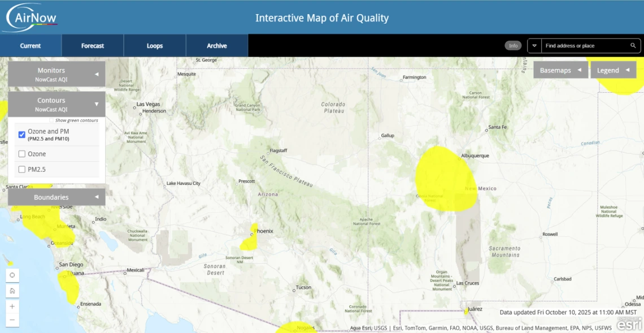Open the Basemaps panel
This screenshot has width=644, height=333.
click(x=560, y=70)
